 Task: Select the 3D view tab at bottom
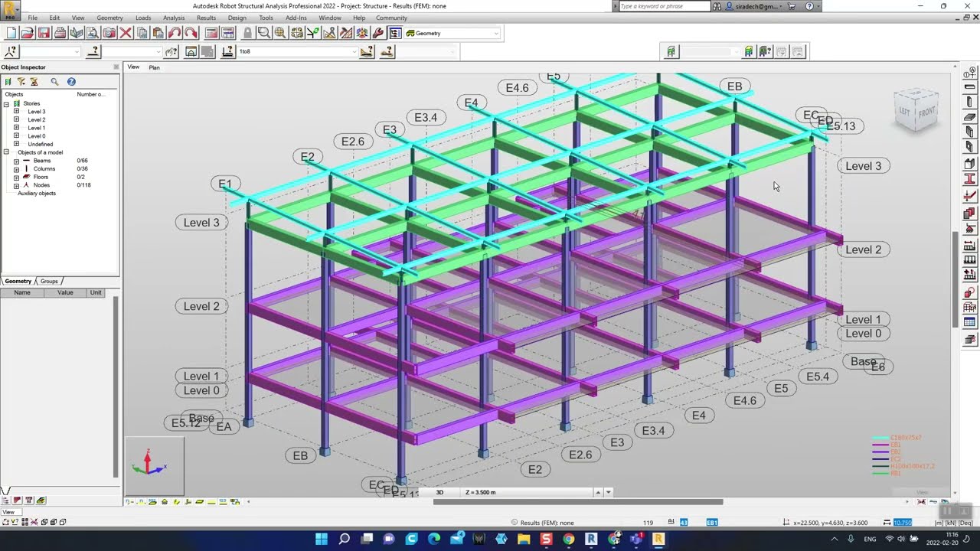point(439,492)
